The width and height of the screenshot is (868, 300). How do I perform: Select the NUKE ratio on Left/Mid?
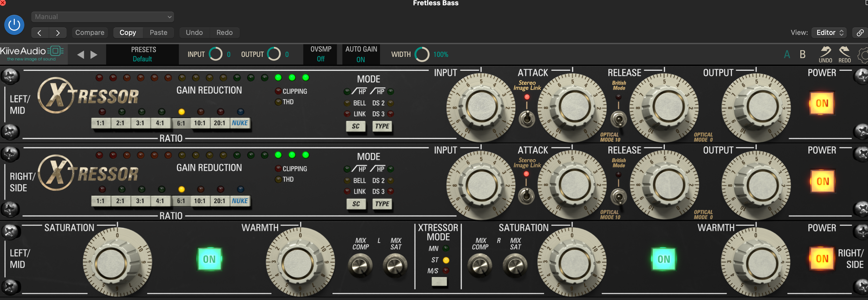(x=239, y=123)
